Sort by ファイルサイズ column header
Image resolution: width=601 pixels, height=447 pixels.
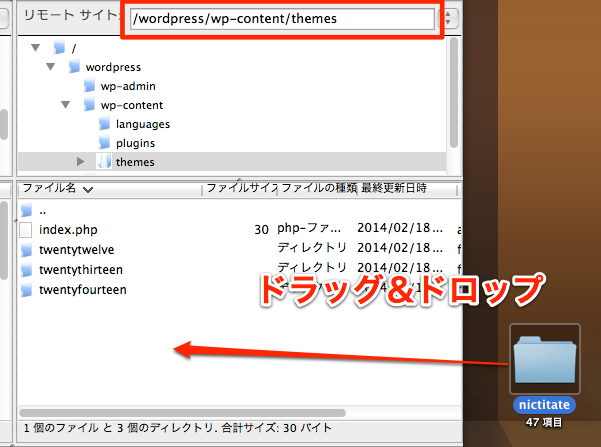pyautogui.click(x=241, y=188)
